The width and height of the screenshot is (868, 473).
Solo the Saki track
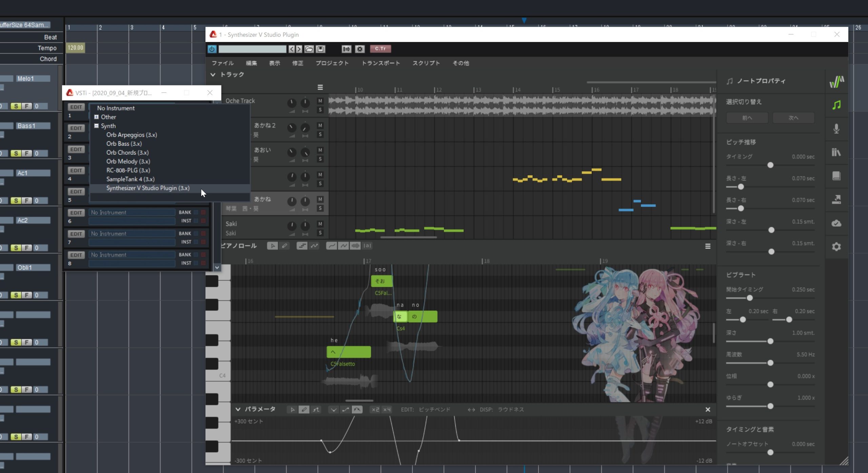pos(320,233)
